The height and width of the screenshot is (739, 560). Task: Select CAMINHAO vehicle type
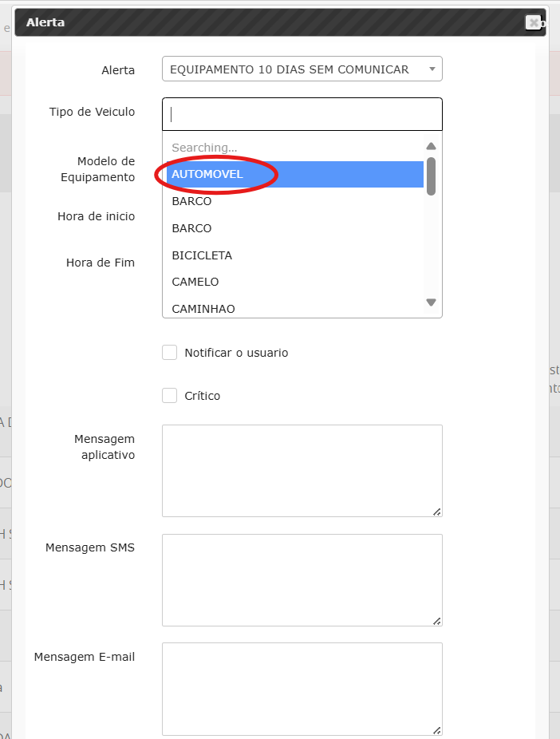[295, 309]
